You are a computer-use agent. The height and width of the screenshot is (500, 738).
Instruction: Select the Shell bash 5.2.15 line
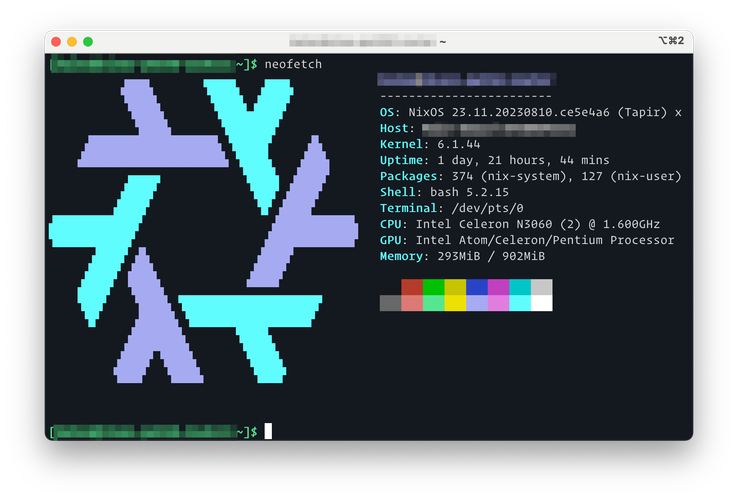[444, 192]
